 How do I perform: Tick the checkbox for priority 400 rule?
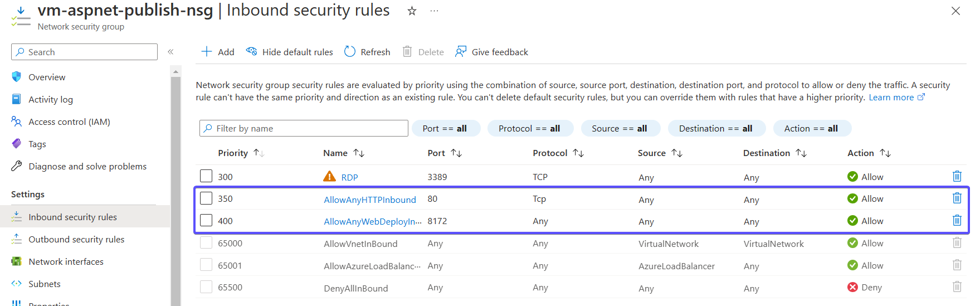[206, 220]
